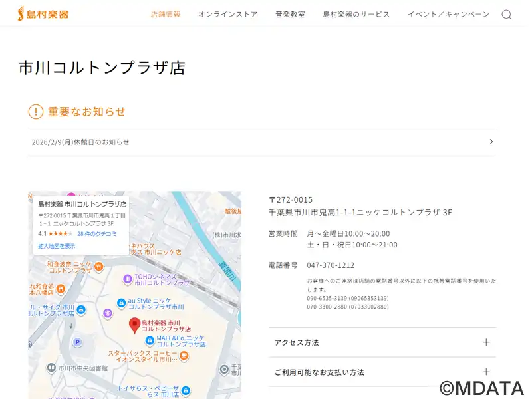Click the red store location pin
The width and height of the screenshot is (532, 399).
tap(135, 325)
